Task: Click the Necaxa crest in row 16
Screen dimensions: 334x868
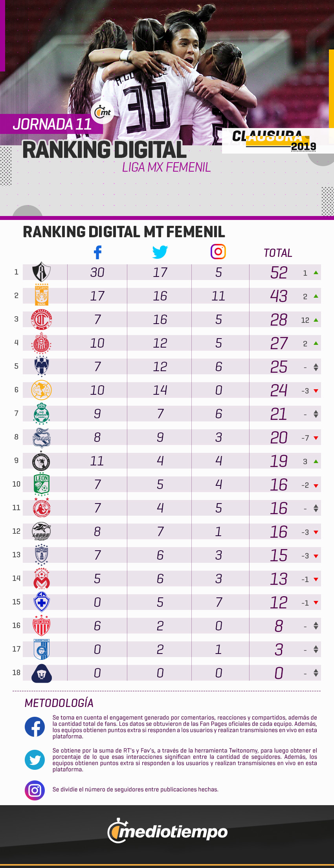Action: click(x=42, y=626)
